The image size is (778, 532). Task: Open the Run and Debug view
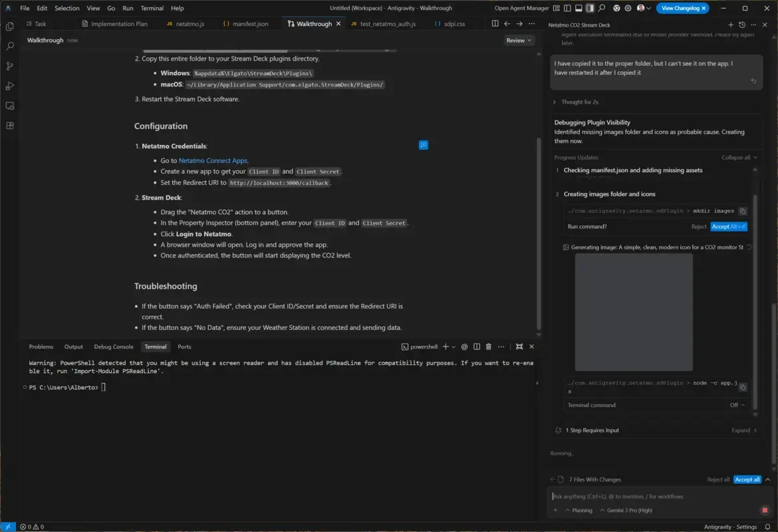pos(9,85)
